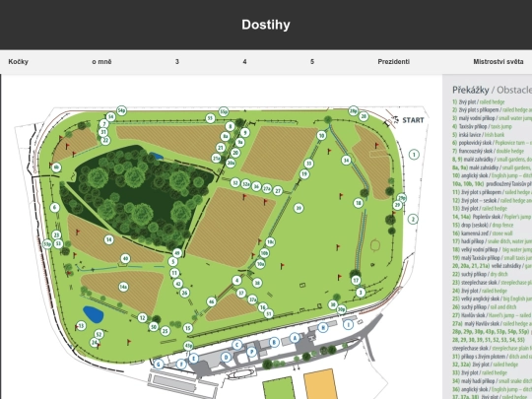This screenshot has width=532, height=399.
Task: Click obstacle marker 17 on the map
Action: tap(356, 281)
